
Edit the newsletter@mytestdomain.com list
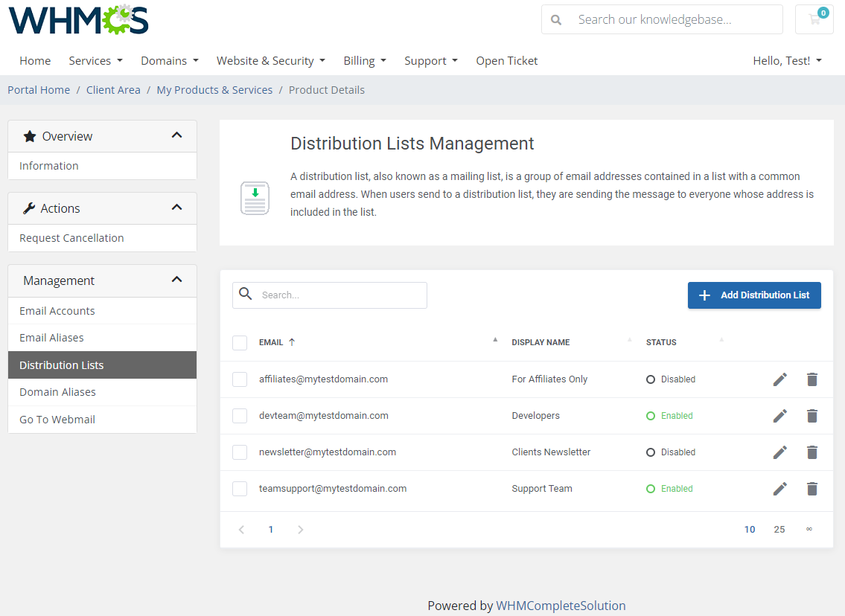pyautogui.click(x=779, y=452)
